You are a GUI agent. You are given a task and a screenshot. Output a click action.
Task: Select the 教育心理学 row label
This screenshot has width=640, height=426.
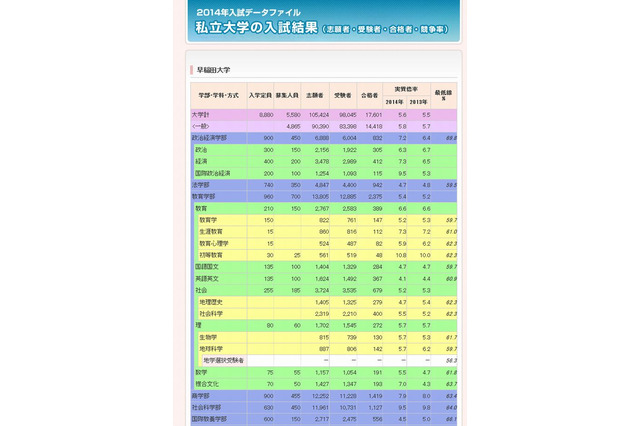(214, 244)
